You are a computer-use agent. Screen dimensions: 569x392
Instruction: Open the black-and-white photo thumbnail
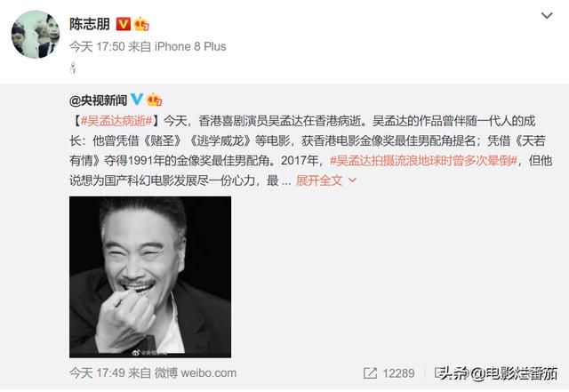click(x=150, y=277)
